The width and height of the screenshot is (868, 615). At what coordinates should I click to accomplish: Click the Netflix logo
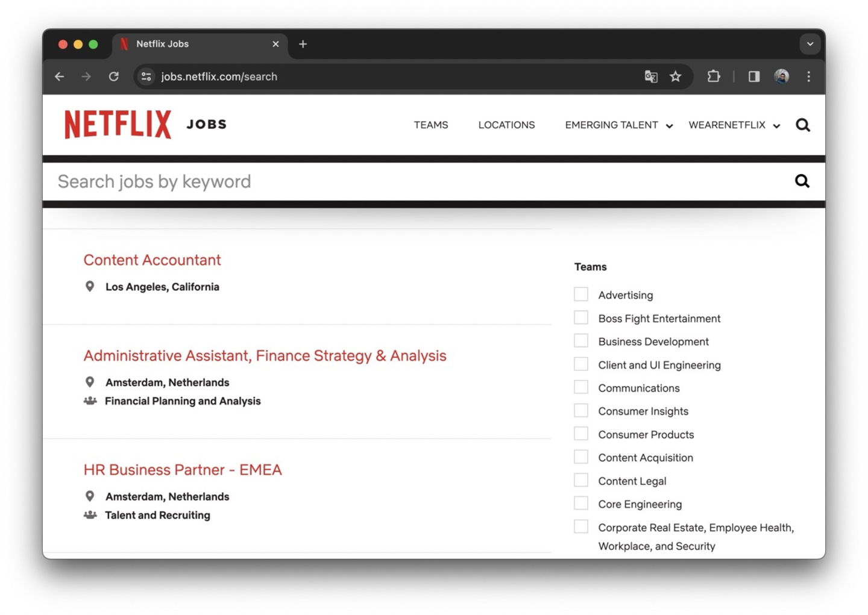118,125
